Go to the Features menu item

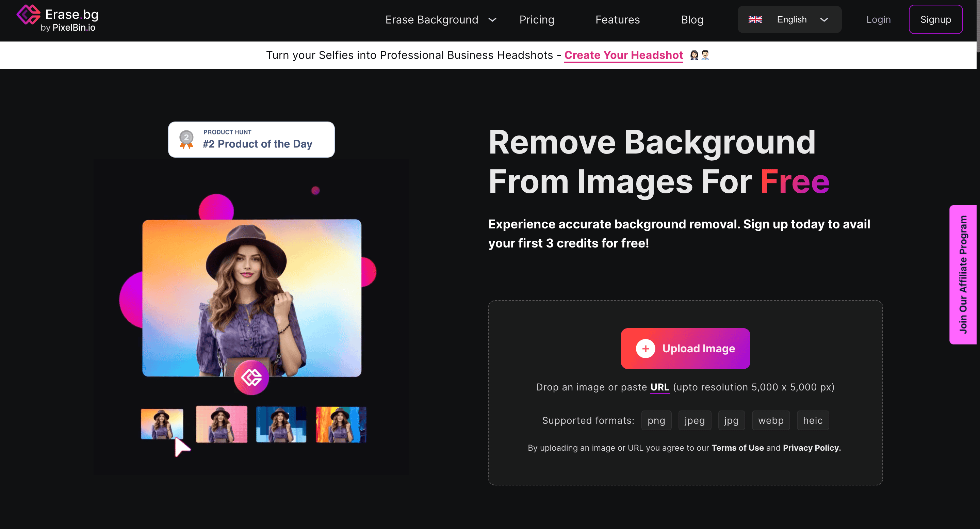(x=617, y=20)
